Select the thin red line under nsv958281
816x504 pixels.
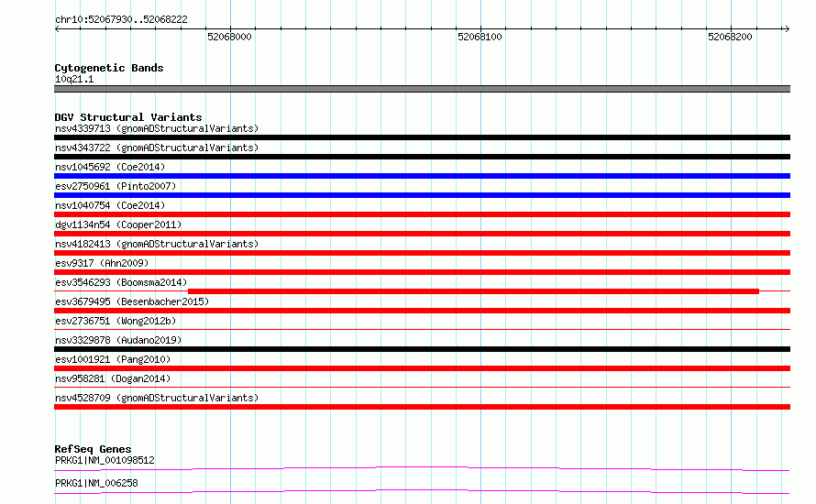coord(422,388)
